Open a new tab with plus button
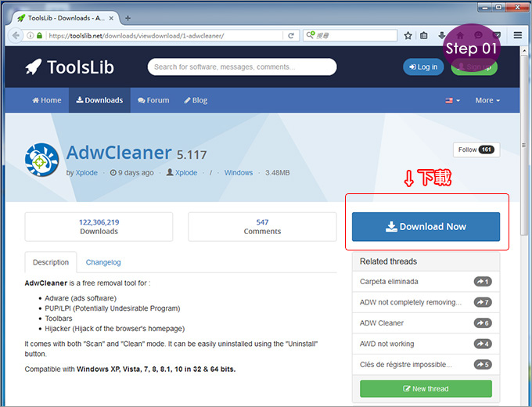532x407 pixels. click(128, 18)
